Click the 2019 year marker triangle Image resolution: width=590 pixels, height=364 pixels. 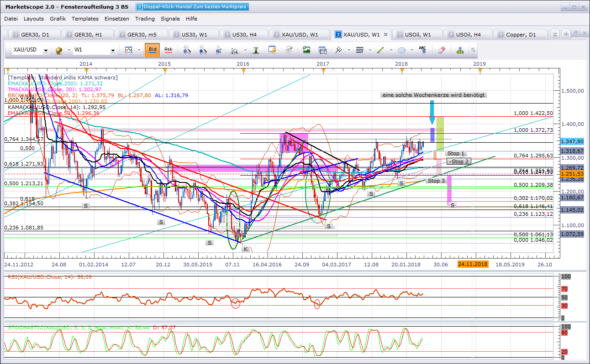pyautogui.click(x=479, y=71)
